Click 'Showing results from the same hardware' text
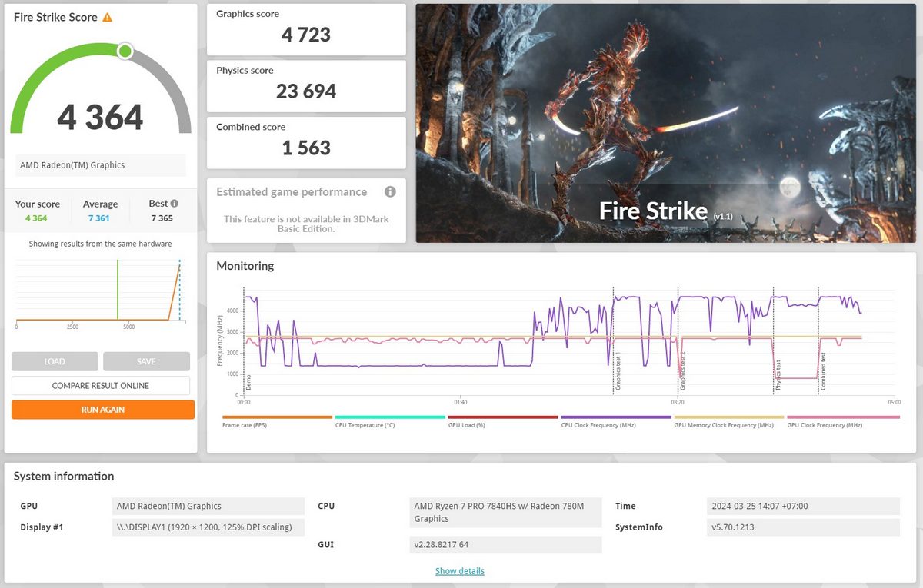This screenshot has height=588, width=923. [x=101, y=244]
